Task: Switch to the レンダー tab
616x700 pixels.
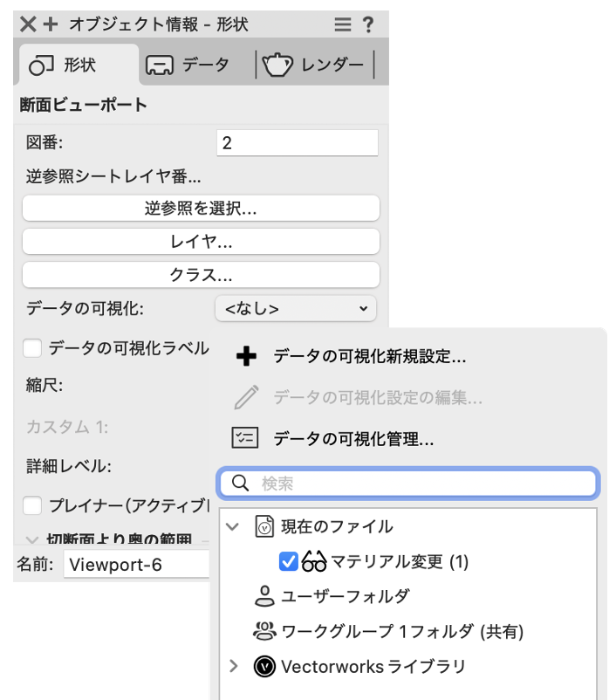Action: pyautogui.click(x=314, y=65)
